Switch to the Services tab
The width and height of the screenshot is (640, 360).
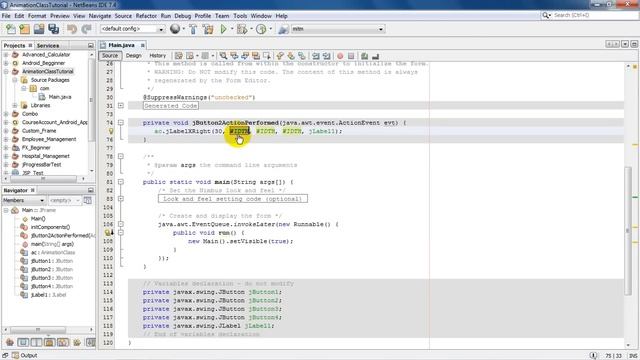48,45
